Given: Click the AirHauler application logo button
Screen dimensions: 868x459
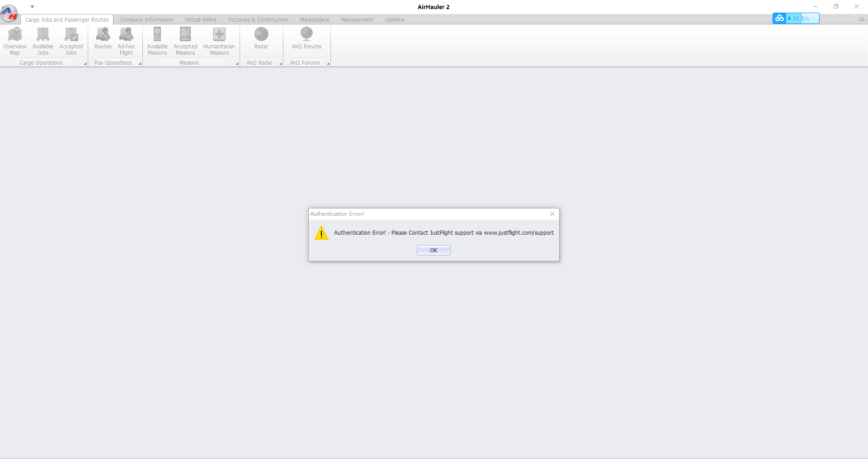Looking at the screenshot, I should (9, 13).
